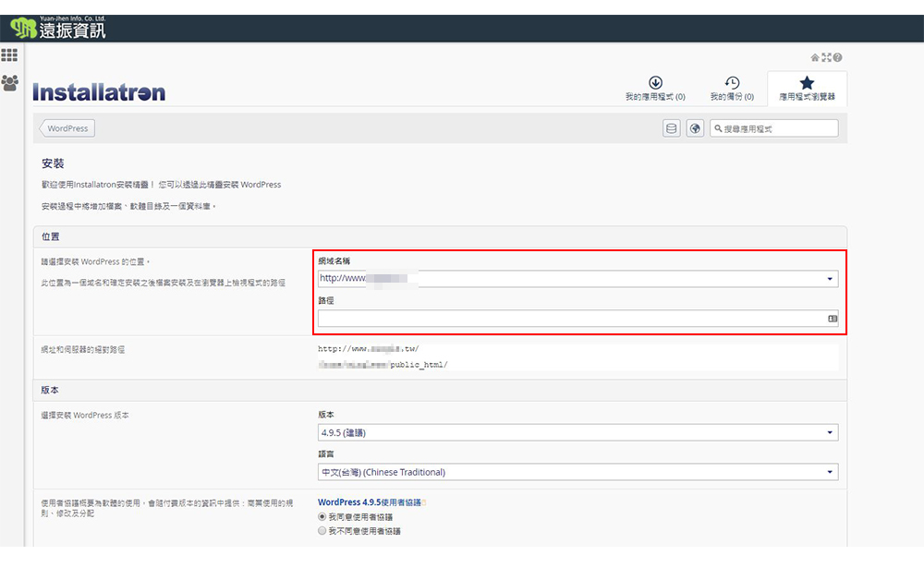Click the Yuan-Jhen Info logo in header
This screenshot has height=580, width=924.
(x=58, y=29)
